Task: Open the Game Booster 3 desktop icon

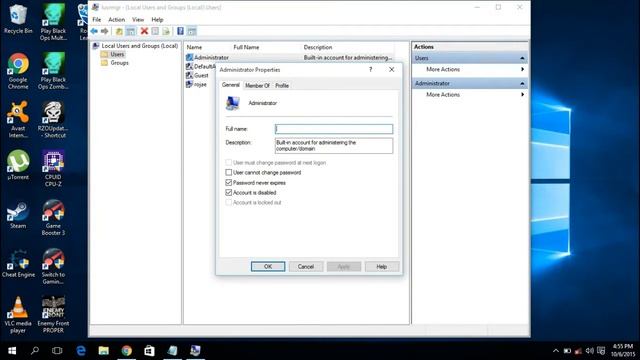Action: (x=53, y=217)
